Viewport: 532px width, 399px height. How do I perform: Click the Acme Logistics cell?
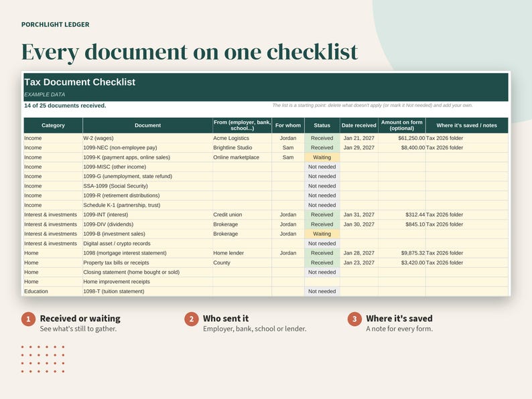[242, 138]
